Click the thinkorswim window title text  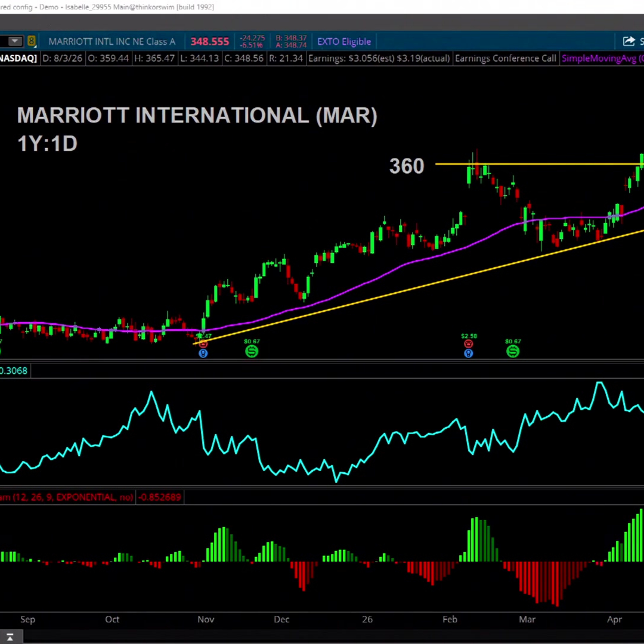click(x=107, y=7)
